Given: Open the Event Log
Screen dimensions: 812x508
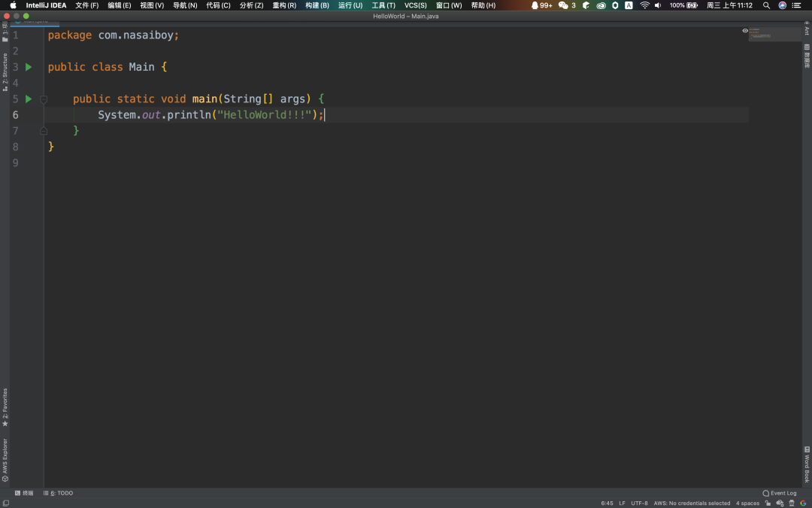Looking at the screenshot, I should (x=780, y=493).
